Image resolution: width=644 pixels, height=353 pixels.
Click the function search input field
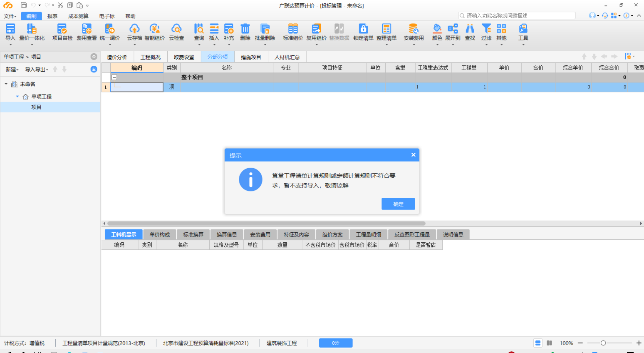tap(517, 15)
